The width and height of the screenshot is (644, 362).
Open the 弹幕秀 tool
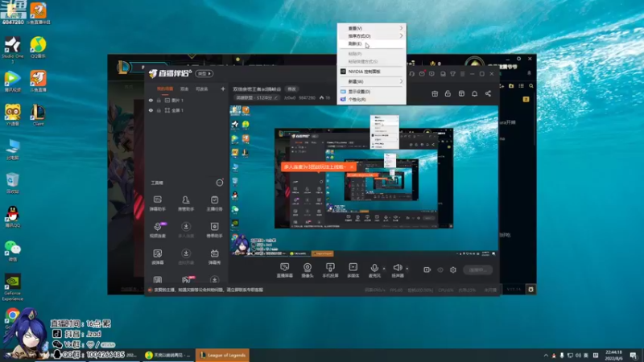click(x=214, y=256)
